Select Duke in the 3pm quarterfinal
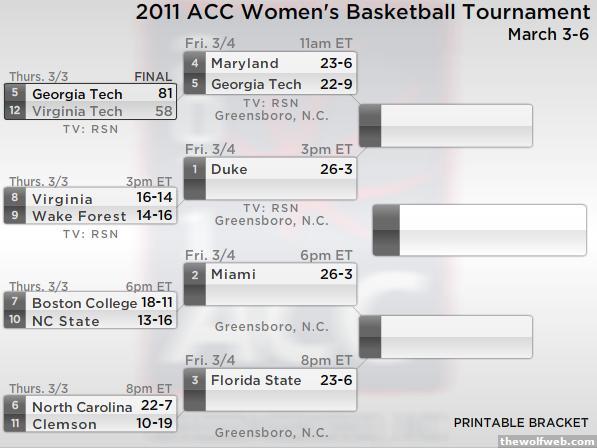Image resolution: width=597 pixels, height=448 pixels. click(x=270, y=169)
